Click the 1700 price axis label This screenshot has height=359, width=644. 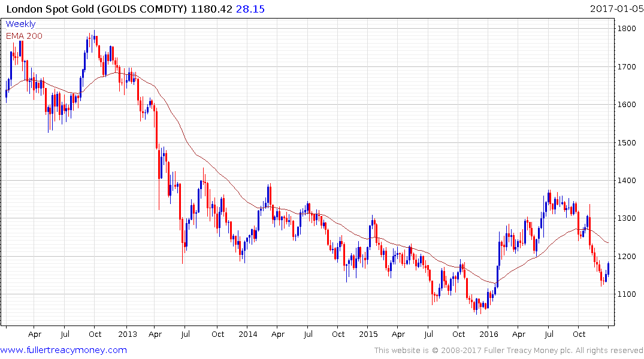point(627,67)
